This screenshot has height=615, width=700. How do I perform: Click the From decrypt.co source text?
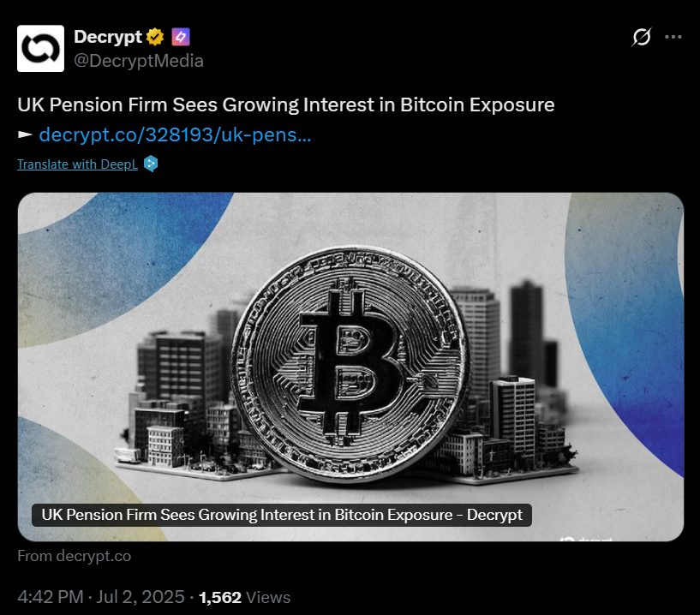coord(74,556)
